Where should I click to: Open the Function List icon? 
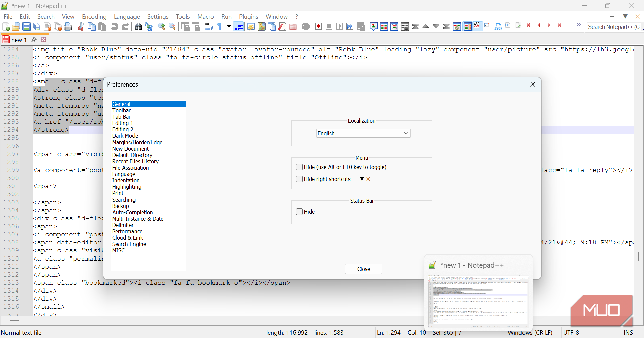click(x=282, y=27)
